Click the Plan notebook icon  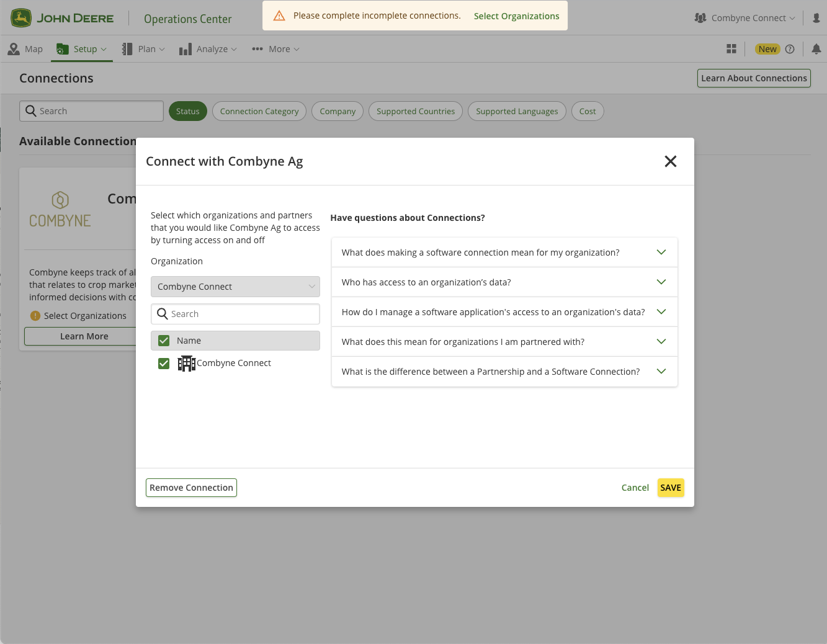127,49
